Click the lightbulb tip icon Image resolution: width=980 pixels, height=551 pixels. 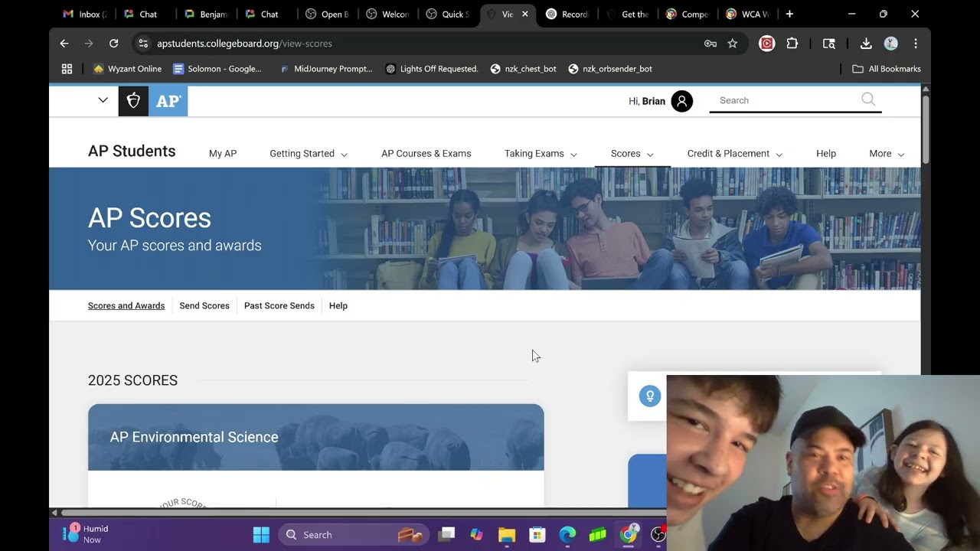650,396
